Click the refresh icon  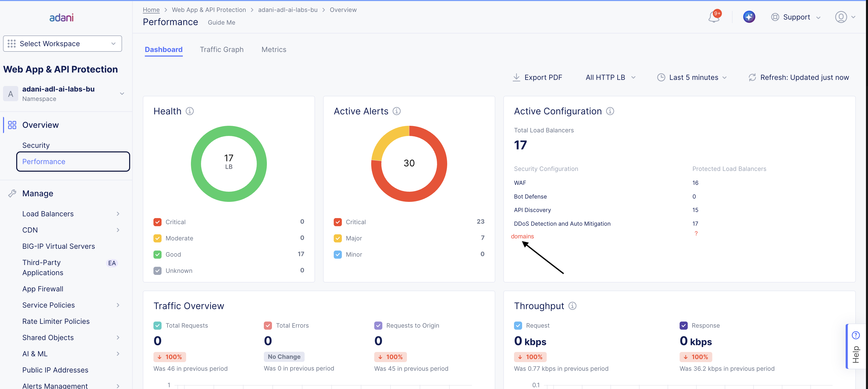[x=752, y=78]
